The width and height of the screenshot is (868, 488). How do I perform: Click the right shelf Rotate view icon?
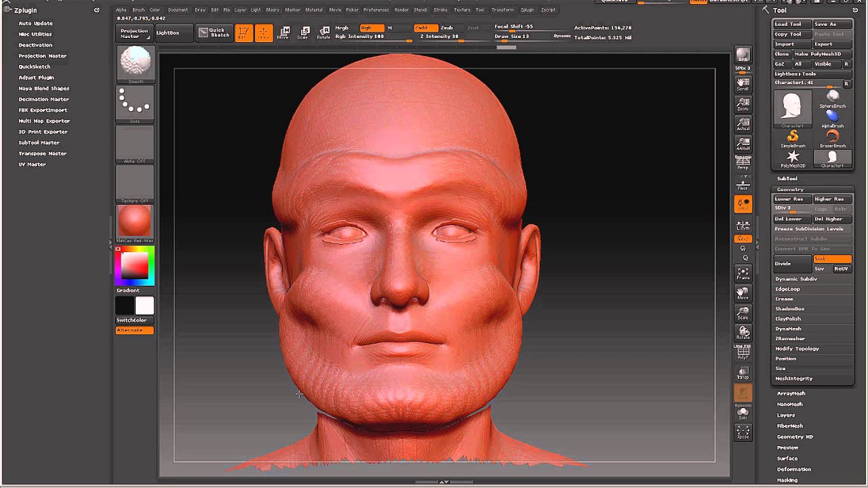click(x=743, y=333)
